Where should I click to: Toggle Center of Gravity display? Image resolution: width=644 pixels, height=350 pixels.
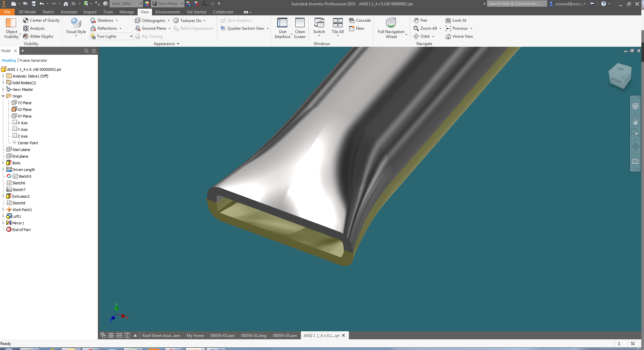pyautogui.click(x=41, y=20)
